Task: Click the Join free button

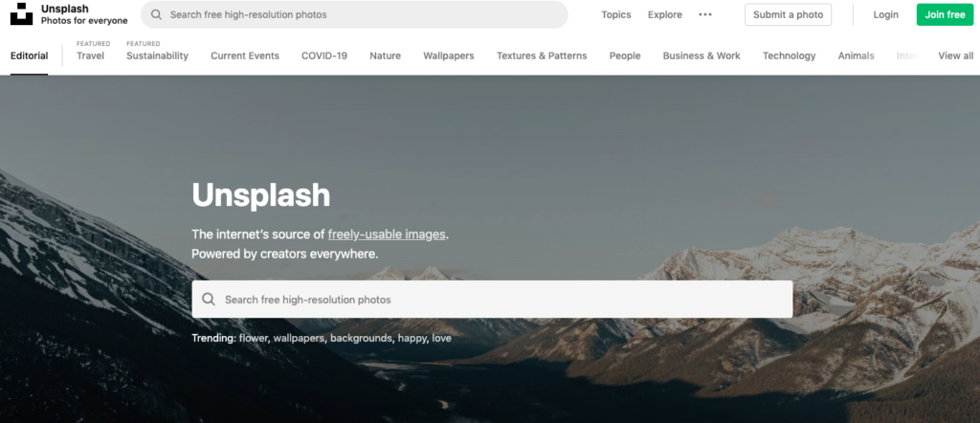Action: [945, 14]
